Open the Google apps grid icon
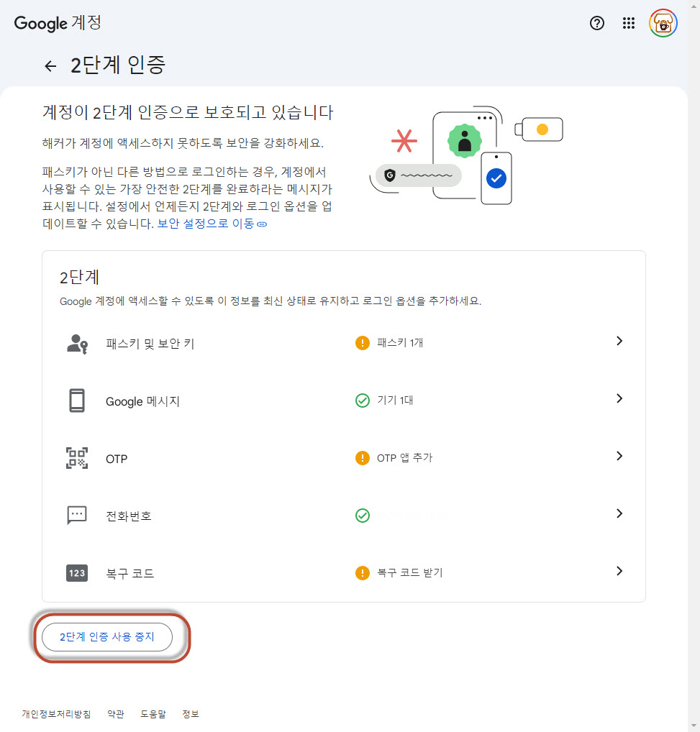The height and width of the screenshot is (732, 700). tap(629, 23)
